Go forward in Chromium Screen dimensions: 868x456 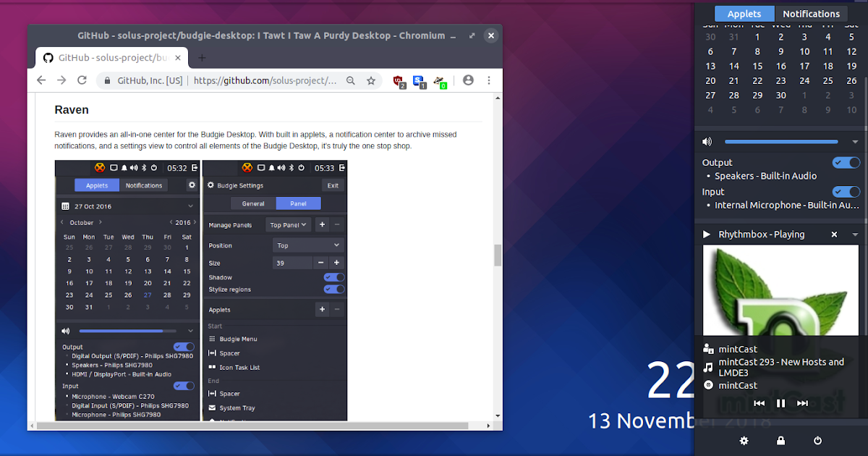(x=61, y=81)
